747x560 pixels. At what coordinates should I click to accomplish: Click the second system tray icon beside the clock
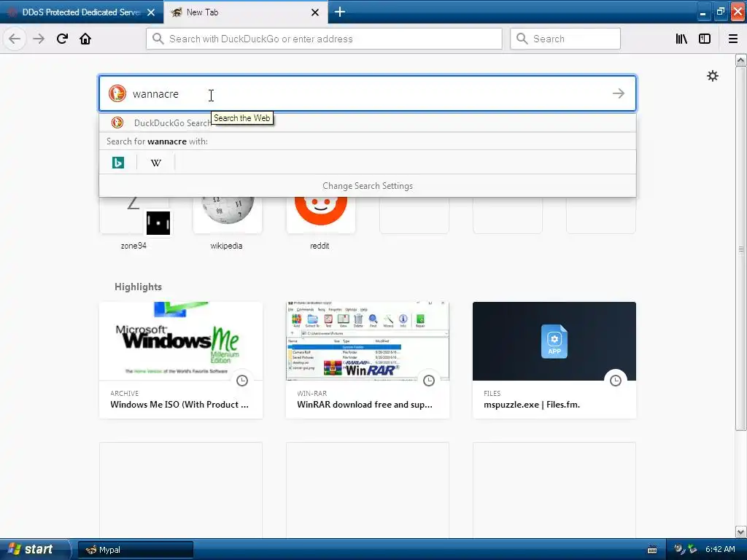pos(692,549)
